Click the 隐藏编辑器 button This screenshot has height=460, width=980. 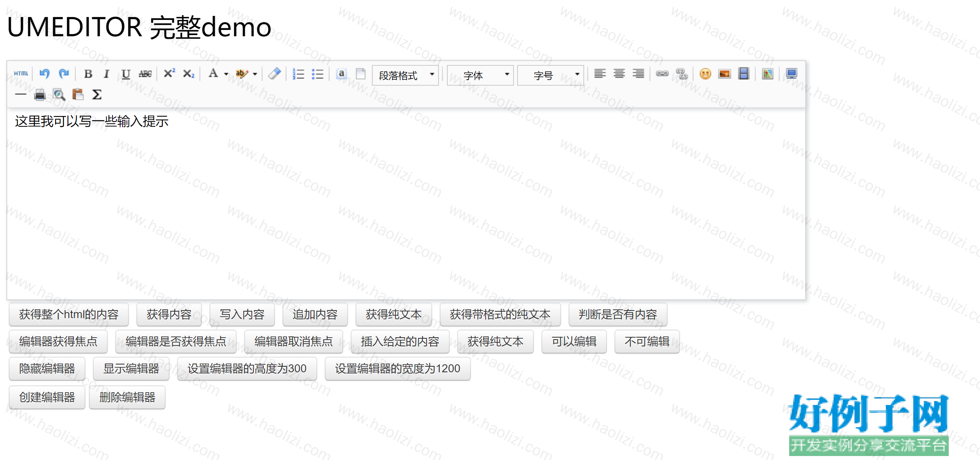(x=47, y=369)
